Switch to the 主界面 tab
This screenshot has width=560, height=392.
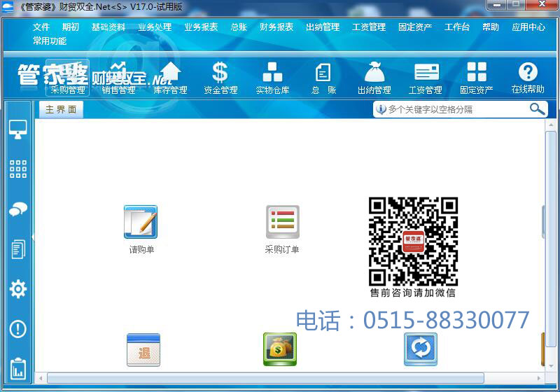61,109
